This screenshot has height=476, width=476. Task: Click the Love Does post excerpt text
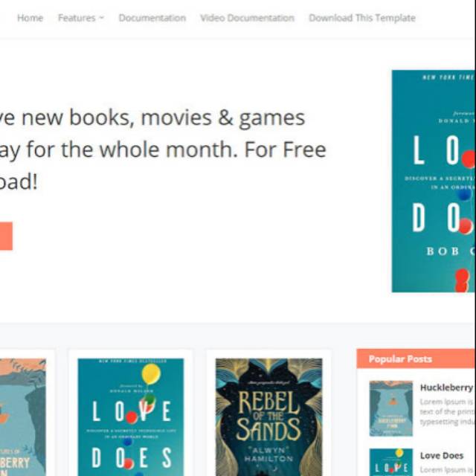447,470
